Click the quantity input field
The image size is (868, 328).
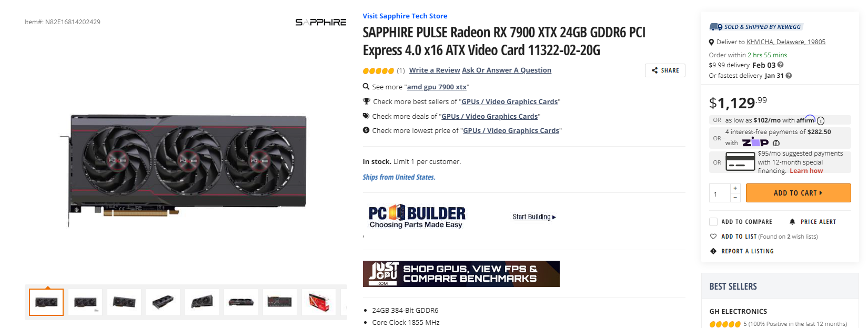click(720, 193)
